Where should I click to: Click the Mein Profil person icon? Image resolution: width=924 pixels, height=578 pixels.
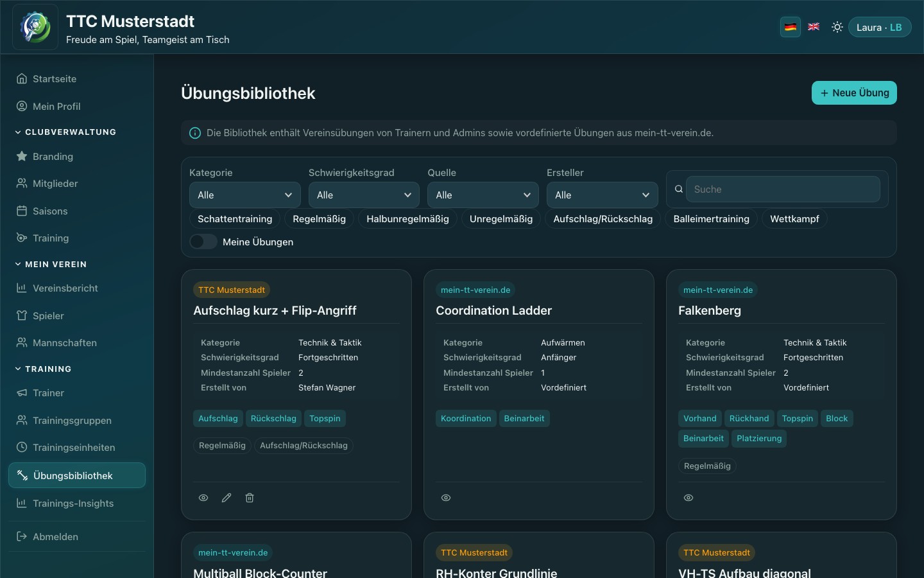[x=22, y=106]
